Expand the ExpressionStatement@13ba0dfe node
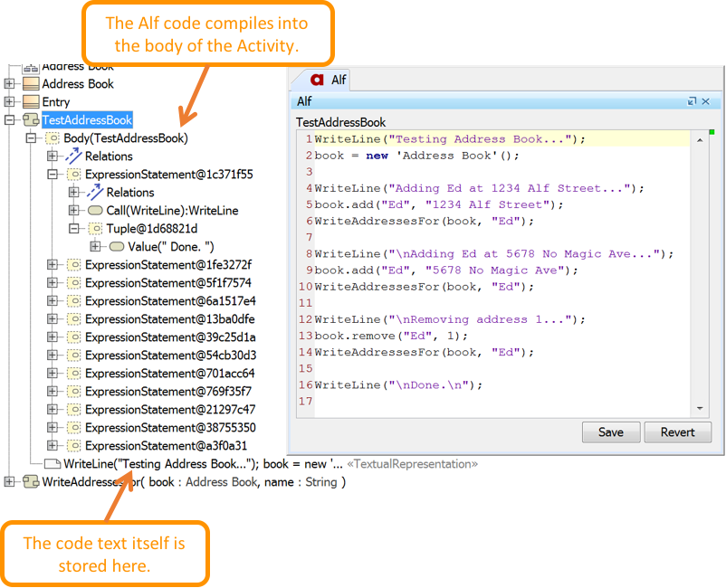Image resolution: width=726 pixels, height=588 pixels. (x=53, y=319)
